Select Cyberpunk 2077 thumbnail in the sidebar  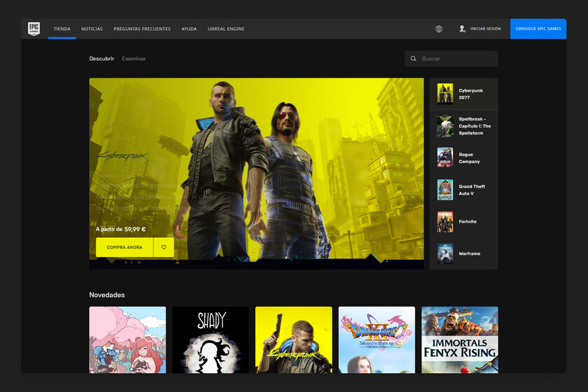(x=445, y=94)
